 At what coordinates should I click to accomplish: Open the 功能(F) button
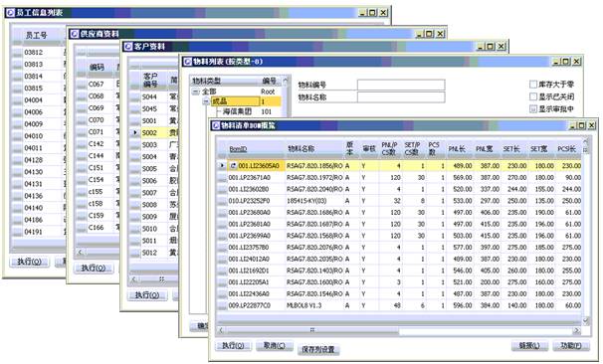pyautogui.click(x=571, y=345)
